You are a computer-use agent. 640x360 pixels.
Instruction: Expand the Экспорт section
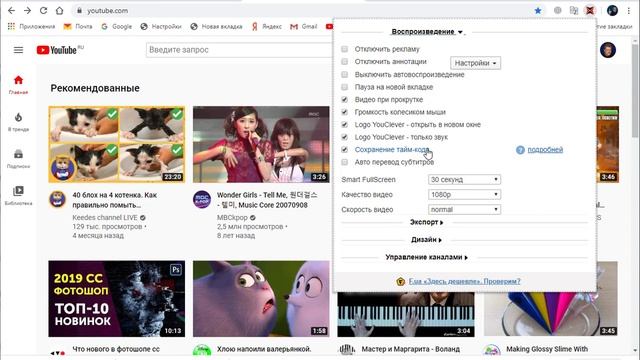426,222
